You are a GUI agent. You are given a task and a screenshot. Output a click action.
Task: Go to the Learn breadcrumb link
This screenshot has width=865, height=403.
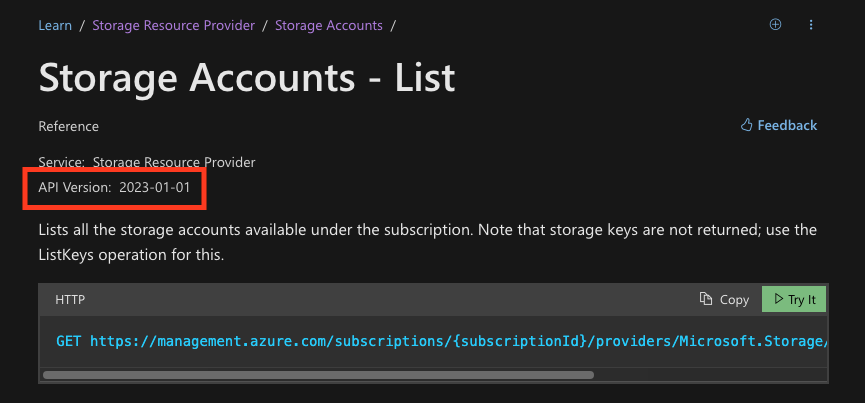pyautogui.click(x=55, y=25)
